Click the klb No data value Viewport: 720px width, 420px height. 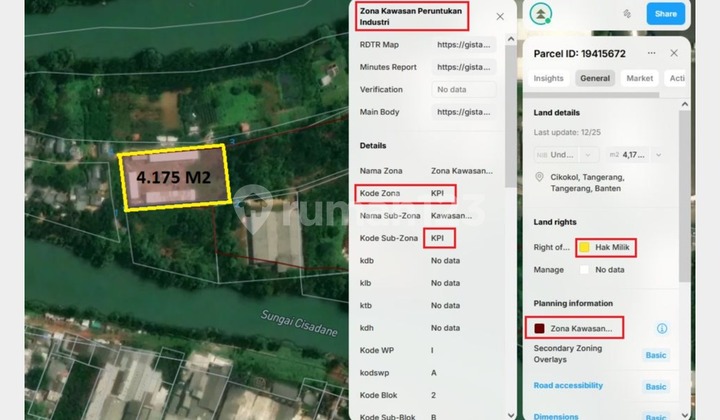(x=445, y=283)
